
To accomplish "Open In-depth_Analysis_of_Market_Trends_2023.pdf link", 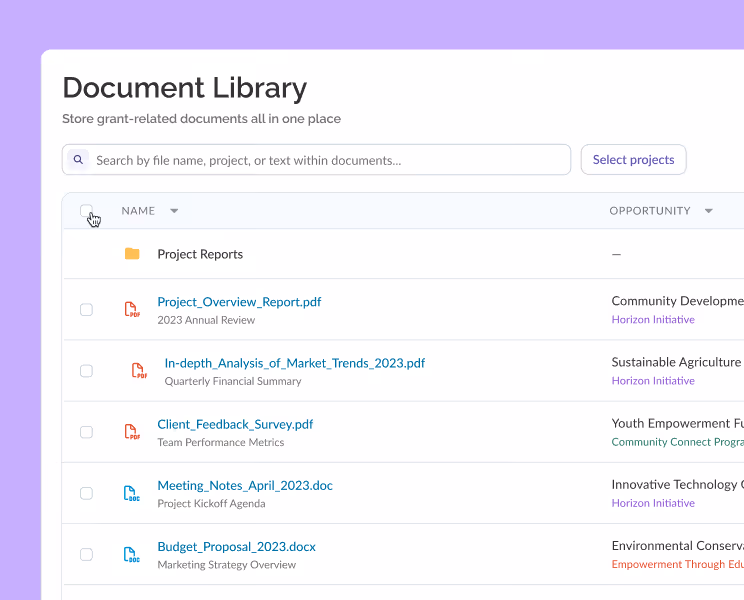I will click(x=295, y=363).
